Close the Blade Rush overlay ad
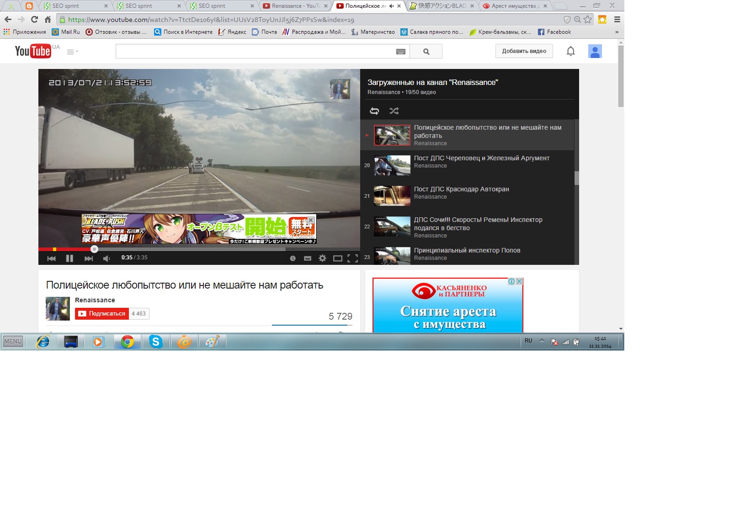This screenshot has height=532, width=756. pos(311,220)
